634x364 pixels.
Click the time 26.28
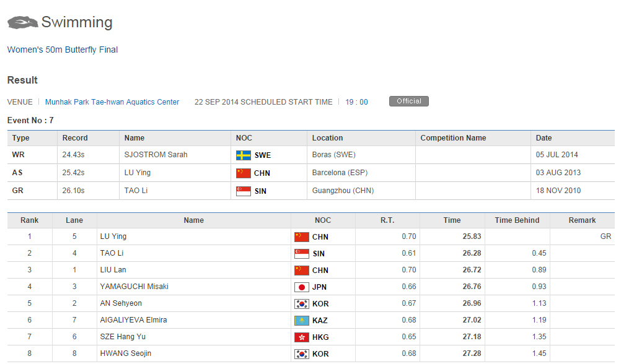472,253
